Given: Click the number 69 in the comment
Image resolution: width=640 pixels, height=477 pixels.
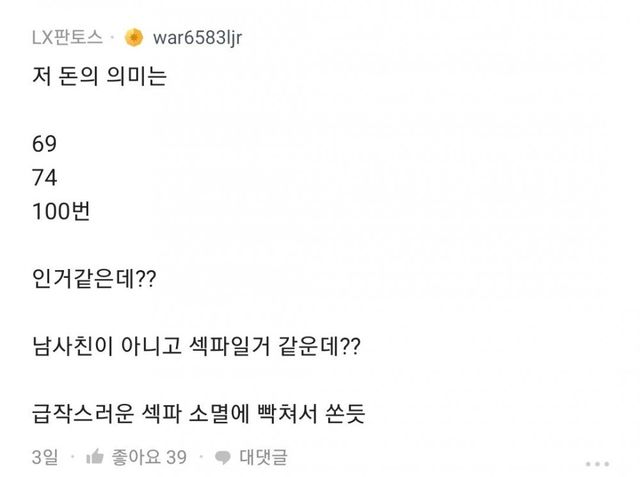Looking at the screenshot, I should 44,147.
